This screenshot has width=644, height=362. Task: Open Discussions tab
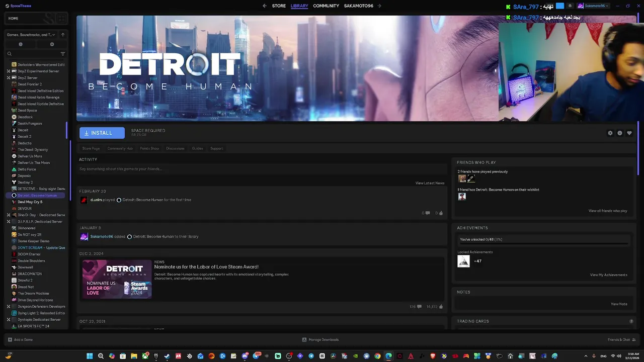pyautogui.click(x=175, y=148)
